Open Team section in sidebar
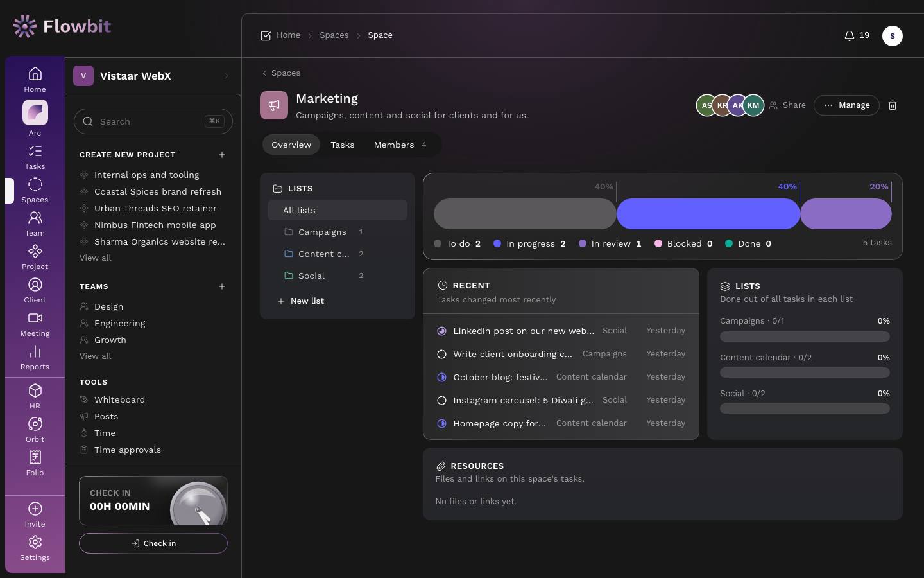 (35, 224)
